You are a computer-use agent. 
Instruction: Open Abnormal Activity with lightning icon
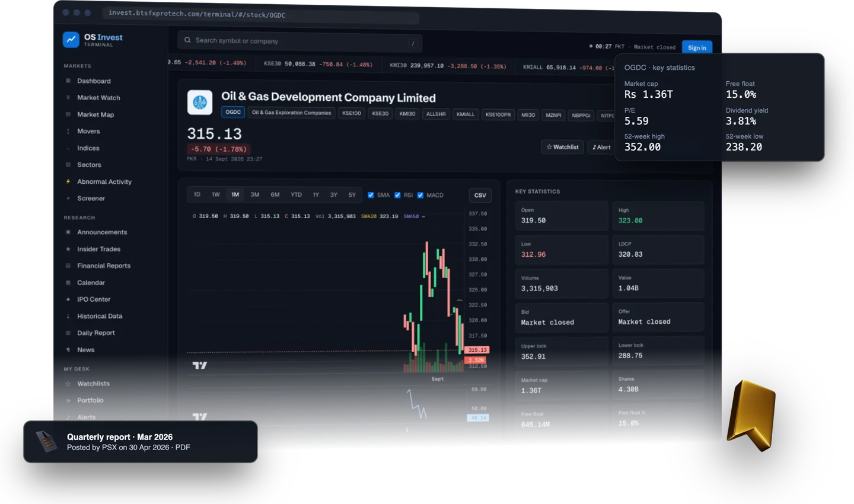coord(104,181)
